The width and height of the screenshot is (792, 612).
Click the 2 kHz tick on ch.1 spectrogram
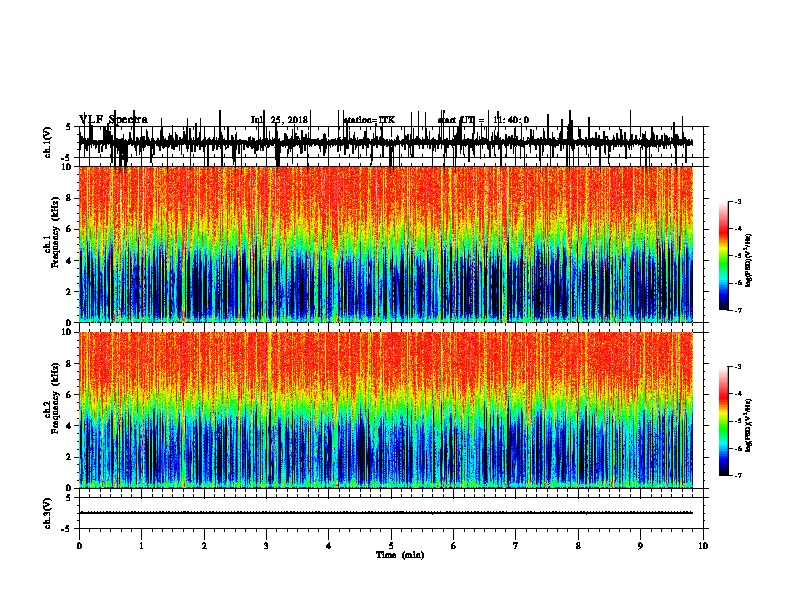click(70, 292)
